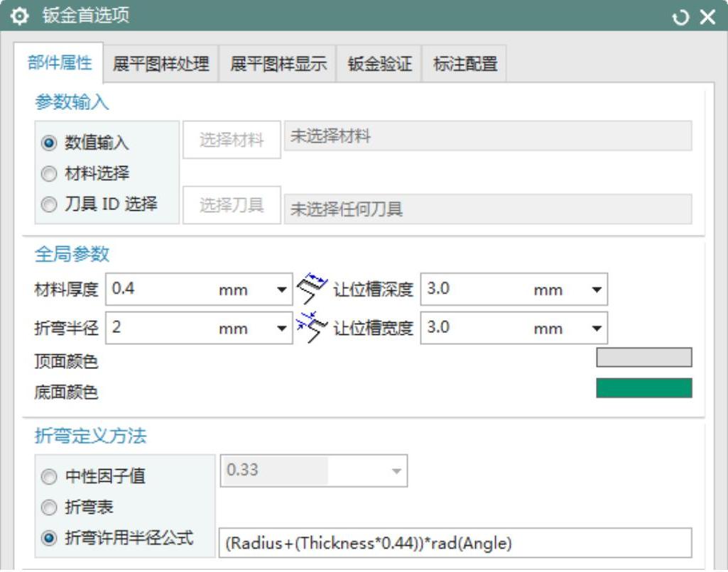The height and width of the screenshot is (572, 728).
Task: Open the 展平图样显示 tab
Action: click(278, 64)
